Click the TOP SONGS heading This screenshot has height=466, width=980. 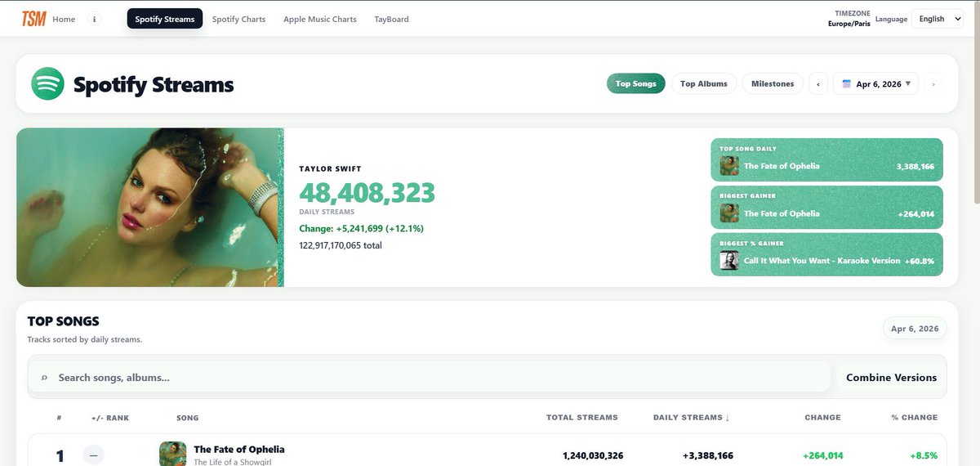[x=64, y=321]
